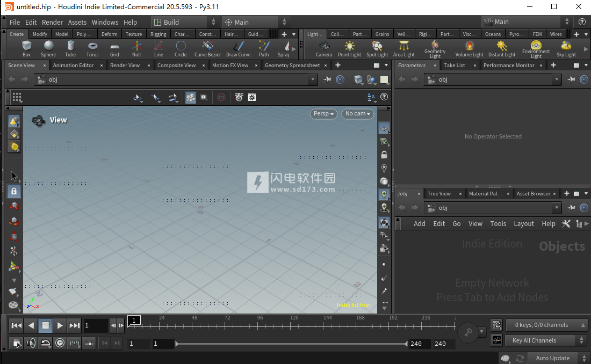Open the Key All Channels dropdown
The height and width of the screenshot is (364, 591).
pyautogui.click(x=545, y=340)
